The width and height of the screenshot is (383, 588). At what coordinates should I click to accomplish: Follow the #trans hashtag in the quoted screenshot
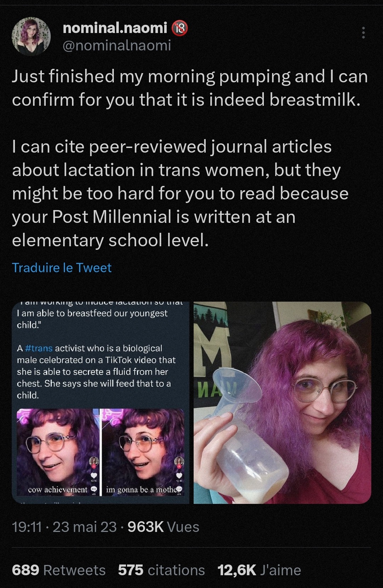click(x=39, y=348)
